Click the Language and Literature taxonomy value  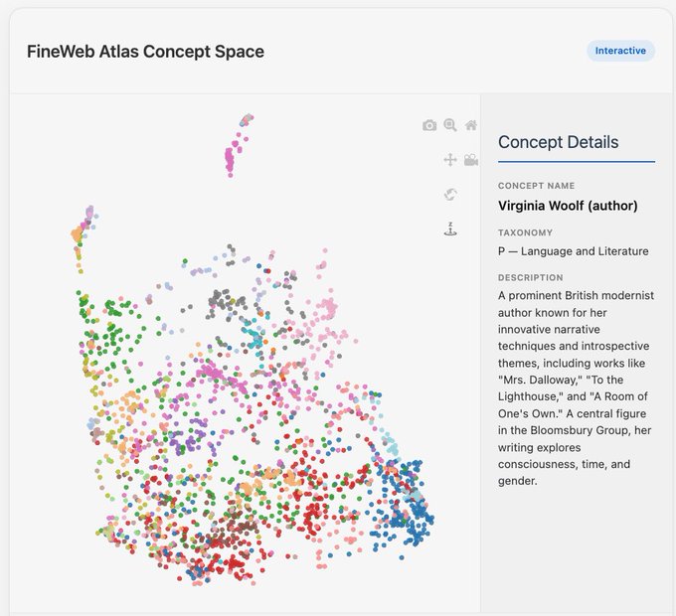[573, 251]
